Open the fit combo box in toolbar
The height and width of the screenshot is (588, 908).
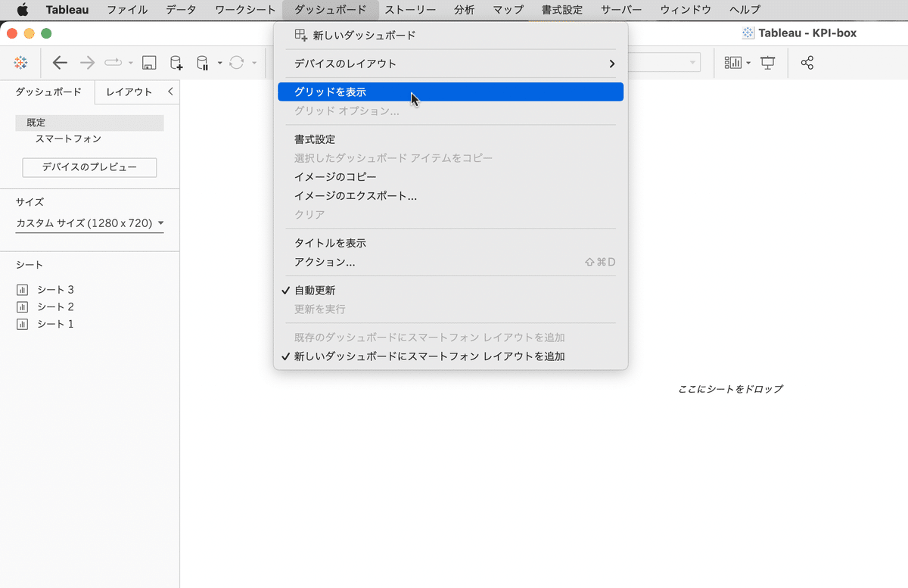click(x=664, y=63)
